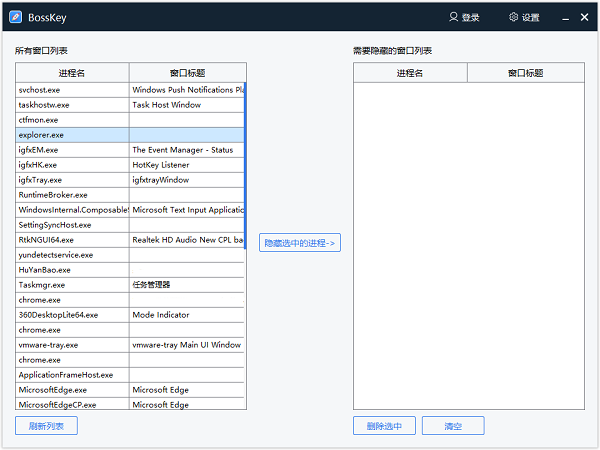Click the Mode Indicator title cell
Image resolution: width=600 pixels, height=450 pixels.
pyautogui.click(x=187, y=315)
